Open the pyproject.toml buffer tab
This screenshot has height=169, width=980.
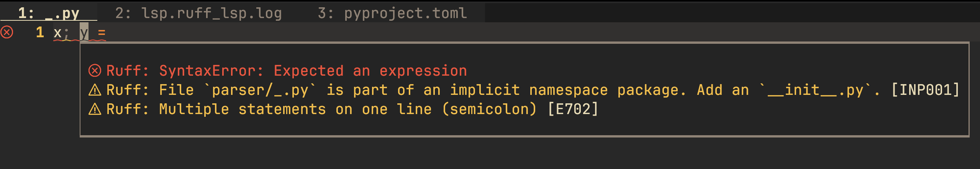tap(392, 13)
